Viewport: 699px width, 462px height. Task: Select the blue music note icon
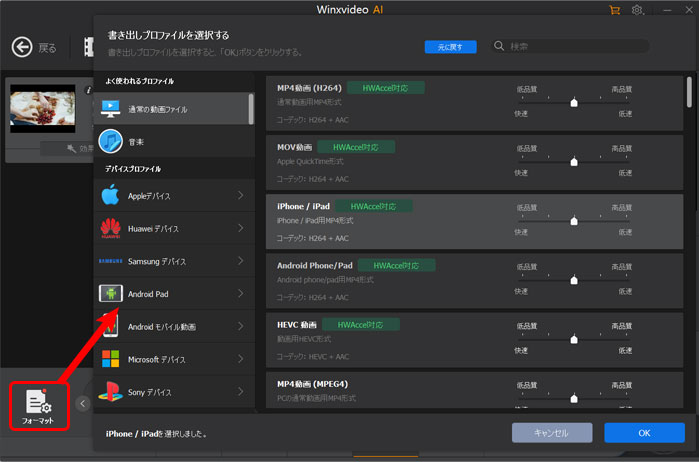(x=110, y=141)
